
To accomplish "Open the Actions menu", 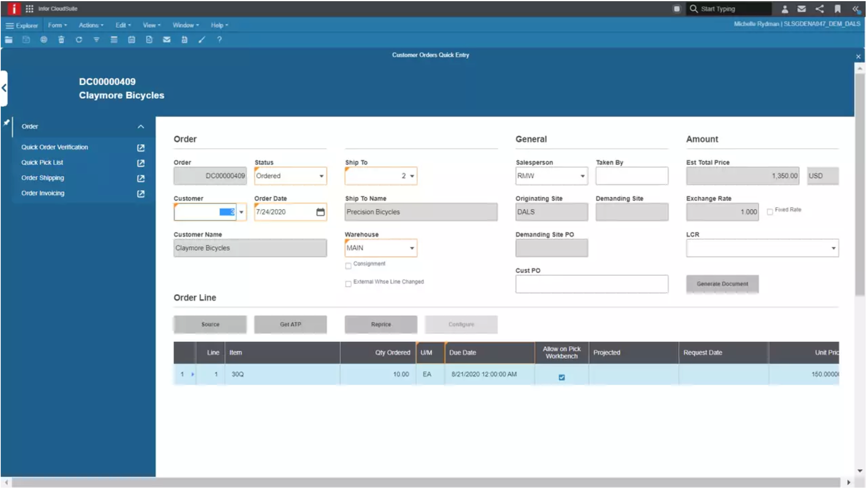I will [x=91, y=25].
